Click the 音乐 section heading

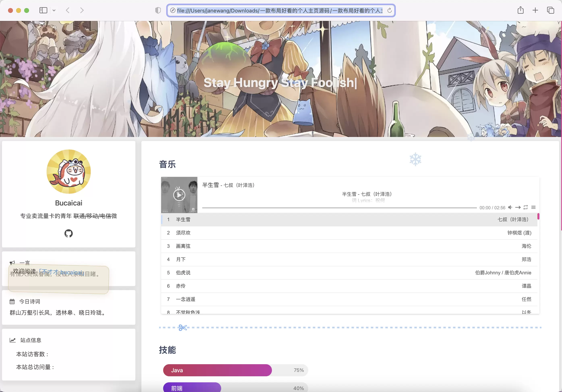click(167, 164)
